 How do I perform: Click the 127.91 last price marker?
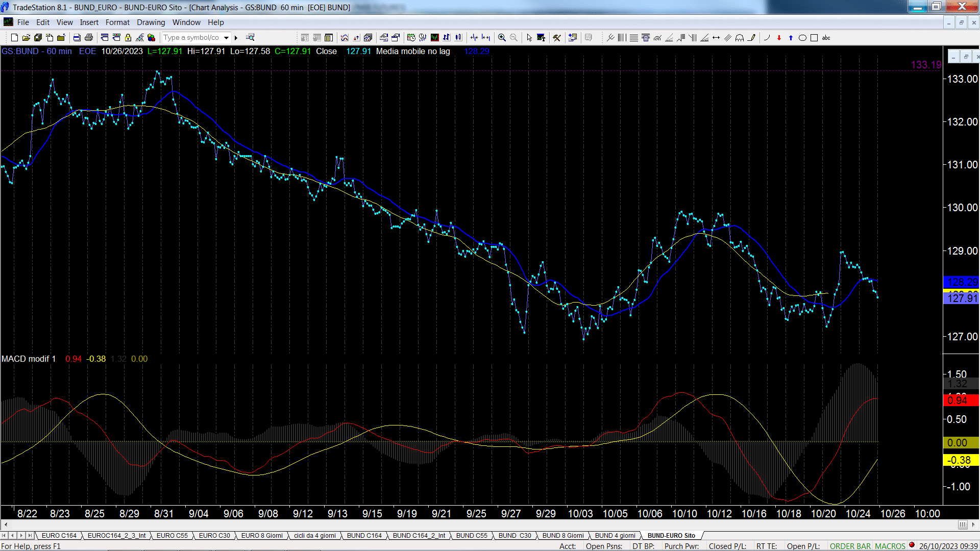click(961, 298)
